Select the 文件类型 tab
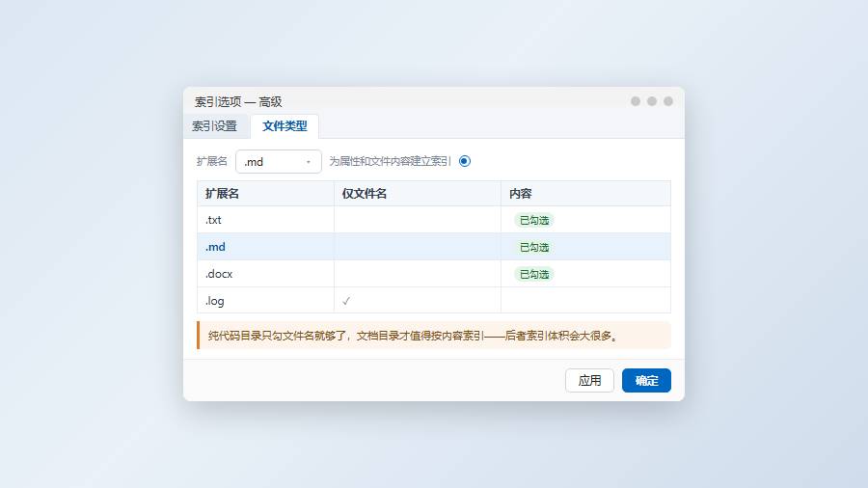Image resolution: width=868 pixels, height=488 pixels. (x=285, y=126)
